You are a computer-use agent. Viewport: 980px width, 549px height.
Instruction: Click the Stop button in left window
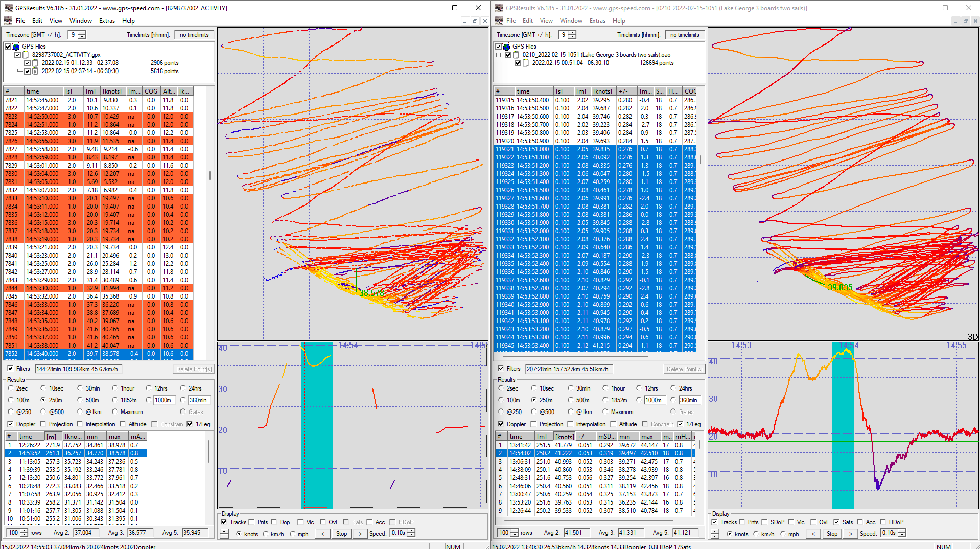point(341,533)
